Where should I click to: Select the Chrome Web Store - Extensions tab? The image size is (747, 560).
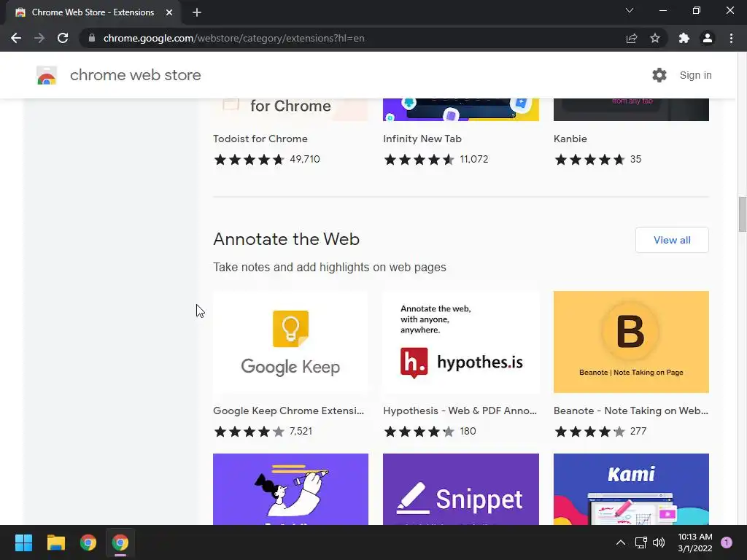(x=93, y=12)
